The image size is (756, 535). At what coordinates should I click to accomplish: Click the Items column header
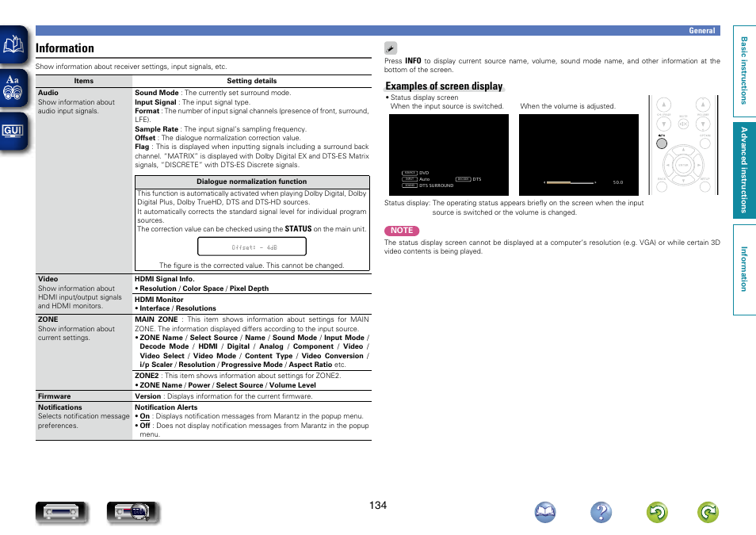[x=84, y=81]
